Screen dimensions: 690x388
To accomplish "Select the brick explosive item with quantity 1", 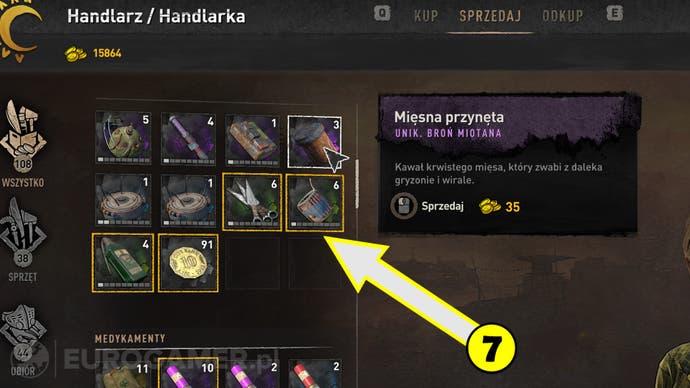I will (252, 140).
